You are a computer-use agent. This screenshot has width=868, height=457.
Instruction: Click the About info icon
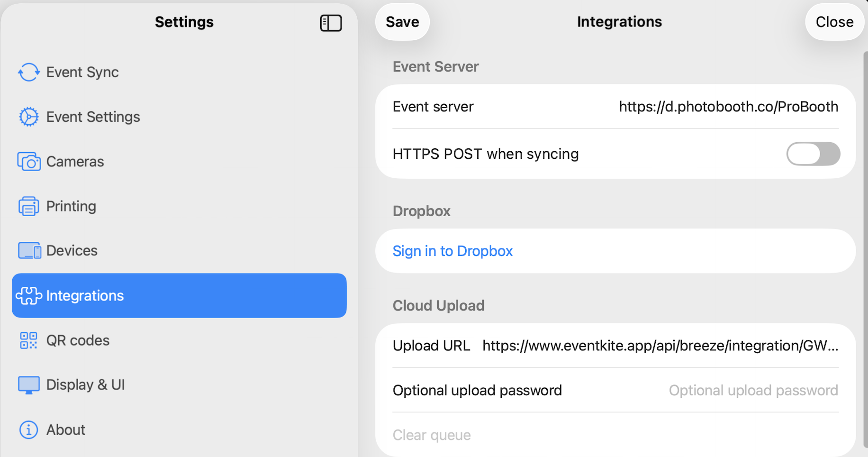29,430
